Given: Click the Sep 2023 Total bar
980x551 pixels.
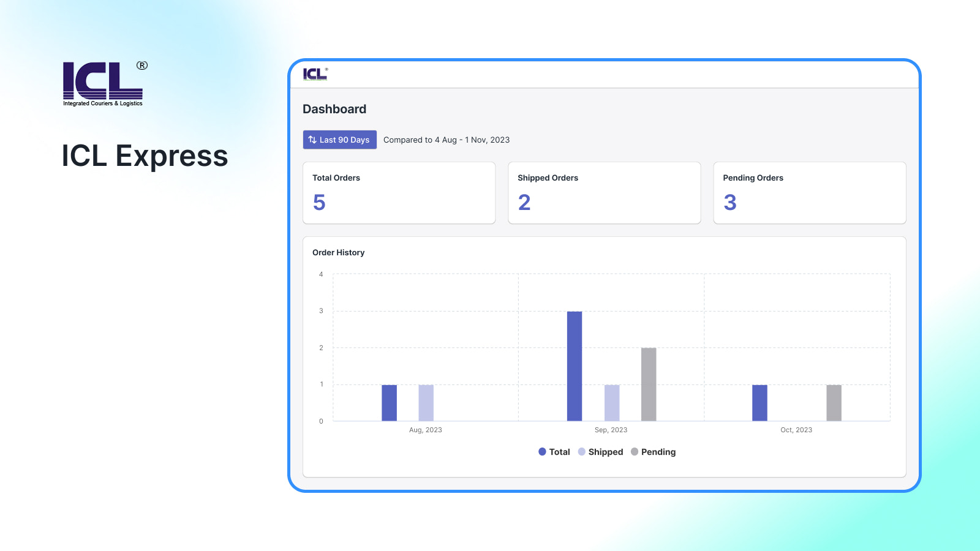Looking at the screenshot, I should coord(575,366).
